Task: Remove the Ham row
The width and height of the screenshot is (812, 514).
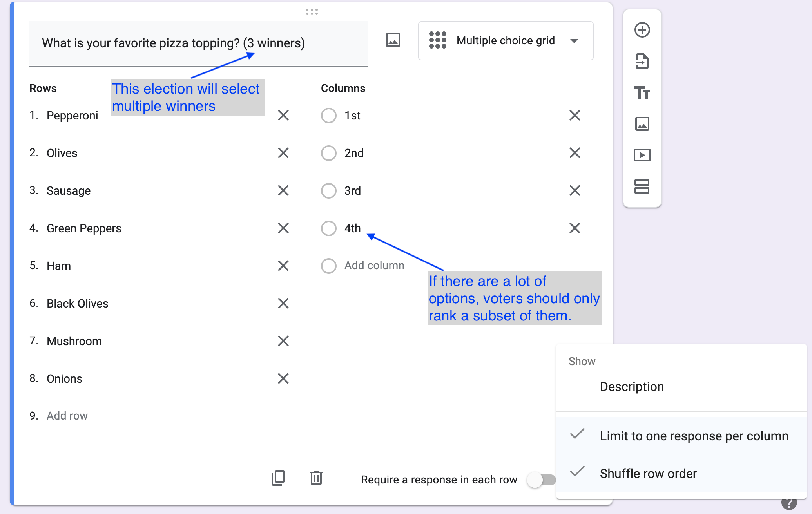Action: click(x=283, y=266)
